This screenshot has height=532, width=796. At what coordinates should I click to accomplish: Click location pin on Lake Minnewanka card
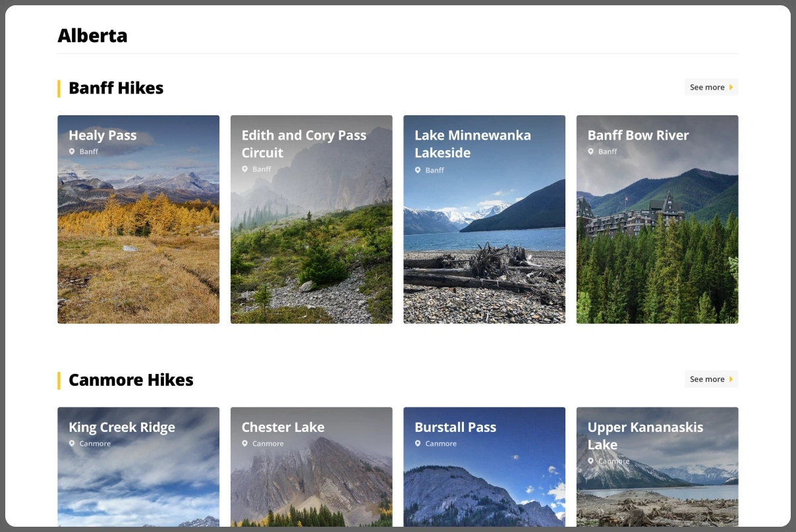[418, 170]
